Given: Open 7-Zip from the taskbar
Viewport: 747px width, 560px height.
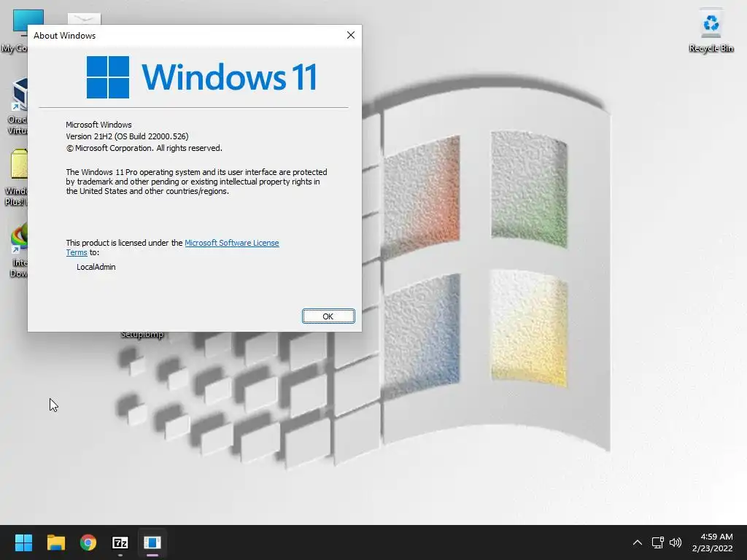Looking at the screenshot, I should tap(120, 542).
